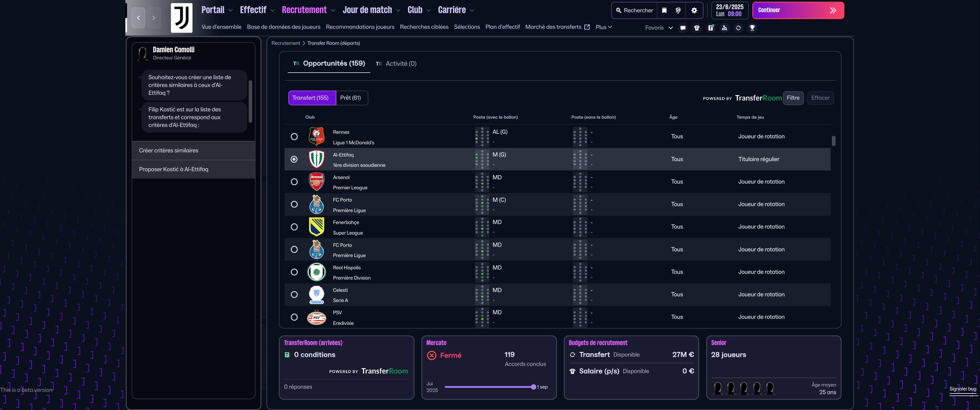Expand the Favoris dropdown
The image size is (980, 410).
659,28
